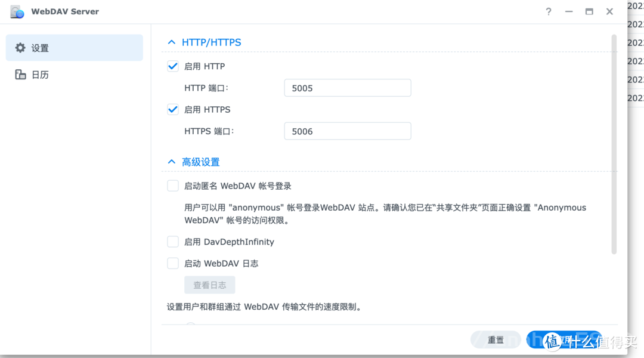644x358 pixels.
Task: Click the WebDAV Server app icon
Action: coord(17,11)
